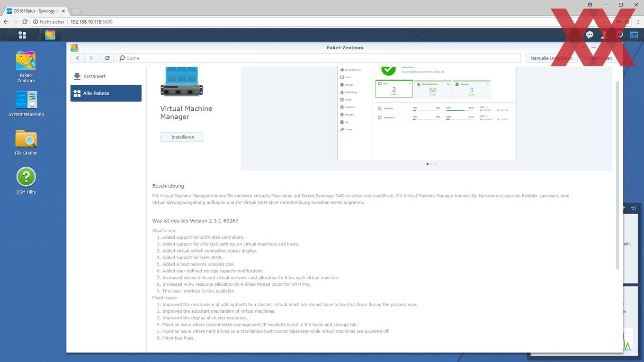Click the Chrome profile icon in title bar
644x362 pixels.
pos(590,5)
